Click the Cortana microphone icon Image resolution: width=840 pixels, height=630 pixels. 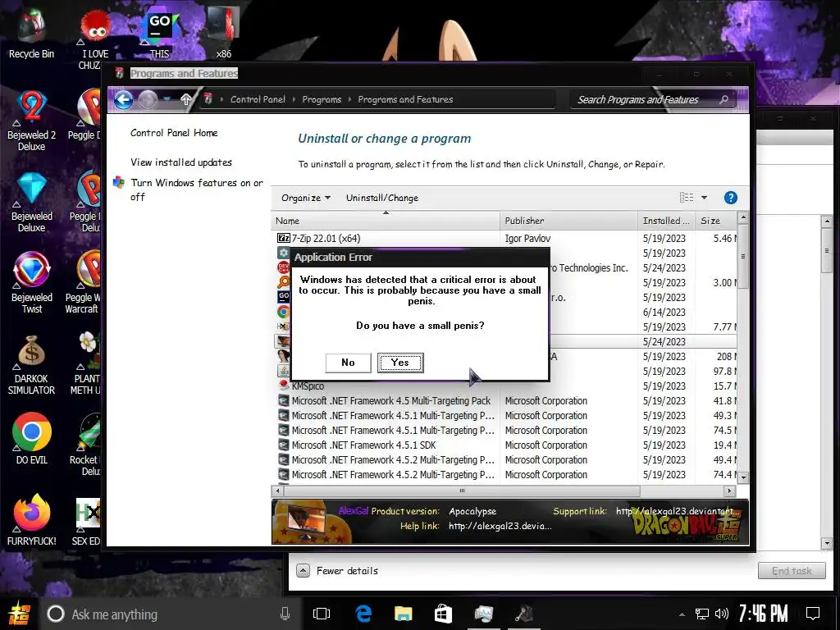click(x=285, y=614)
